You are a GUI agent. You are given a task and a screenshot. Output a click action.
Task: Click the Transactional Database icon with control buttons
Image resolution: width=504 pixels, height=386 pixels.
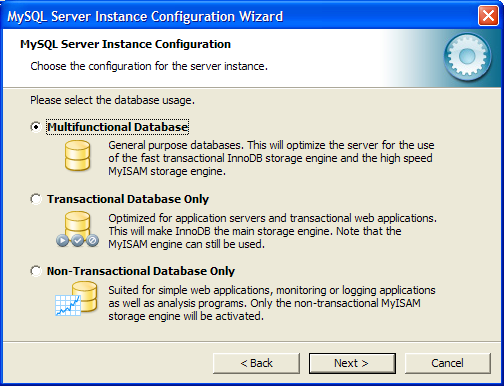click(x=78, y=229)
